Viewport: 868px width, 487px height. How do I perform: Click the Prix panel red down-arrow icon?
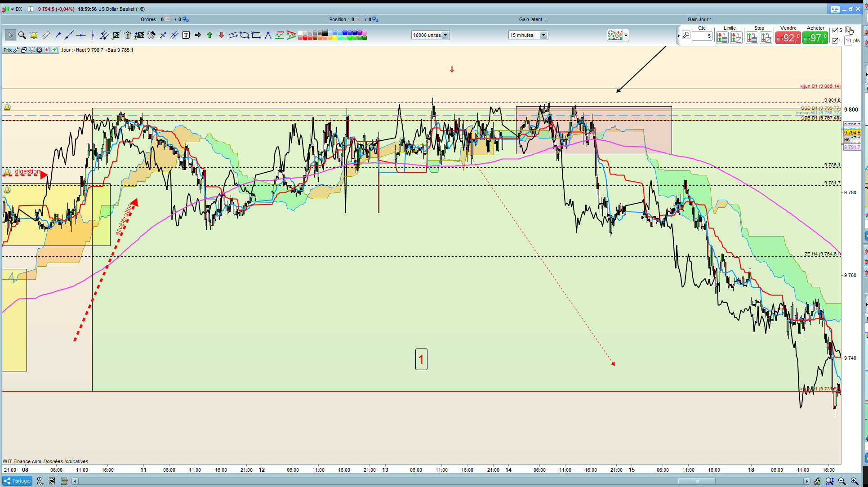(47, 50)
